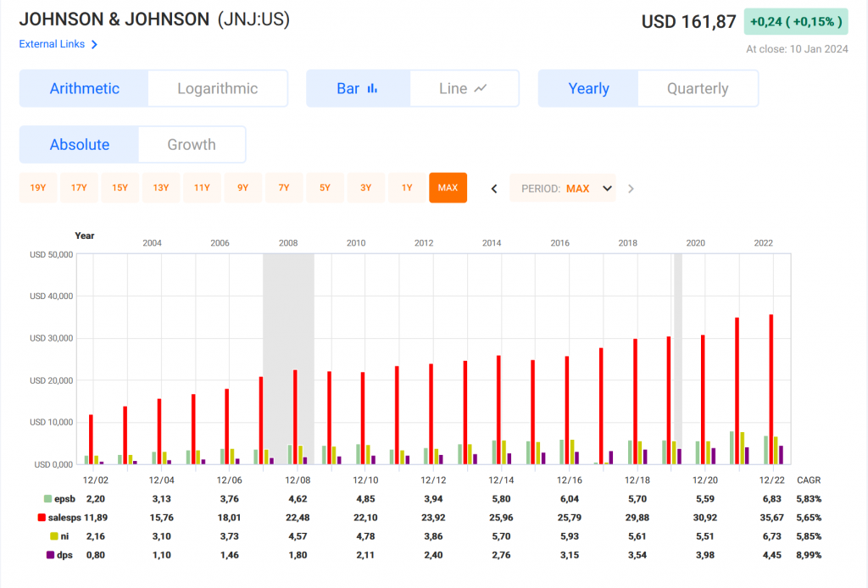The height and width of the screenshot is (588, 868).
Task: Select Arithmetic scale option
Action: point(84,88)
